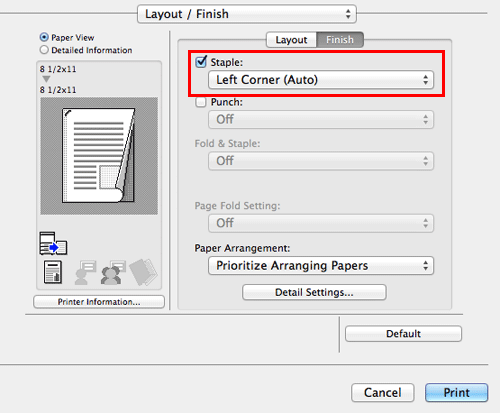Click the print direction arrow icon
500x413 pixels.
pyautogui.click(x=53, y=243)
